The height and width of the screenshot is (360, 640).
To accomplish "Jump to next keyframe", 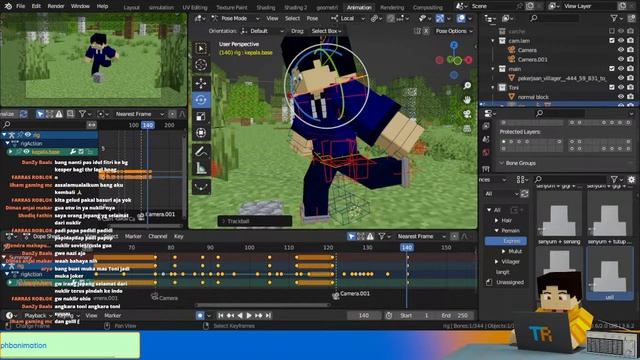I will coord(258,316).
